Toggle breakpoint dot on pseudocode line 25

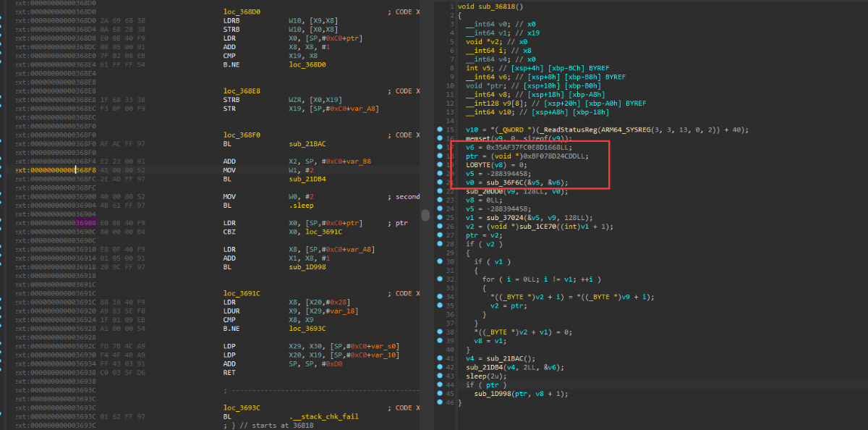coord(441,217)
